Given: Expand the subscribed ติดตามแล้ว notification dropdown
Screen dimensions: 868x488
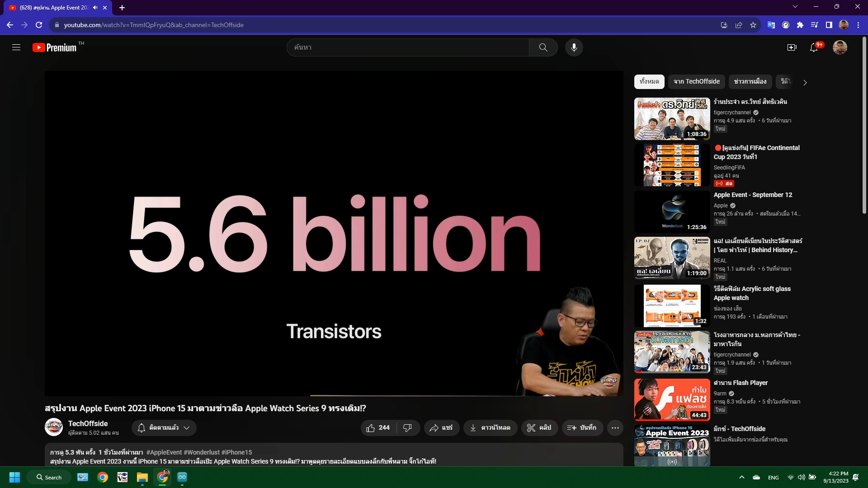Looking at the screenshot, I should (x=164, y=428).
